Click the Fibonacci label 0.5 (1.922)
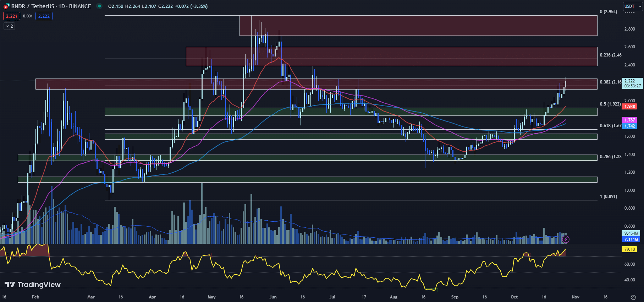Image resolution: width=644 pixels, height=302 pixels. 610,104
